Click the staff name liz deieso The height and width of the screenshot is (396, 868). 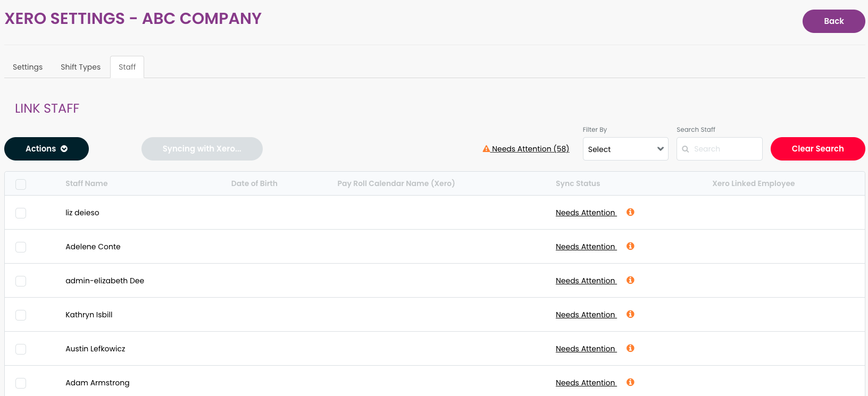point(82,213)
